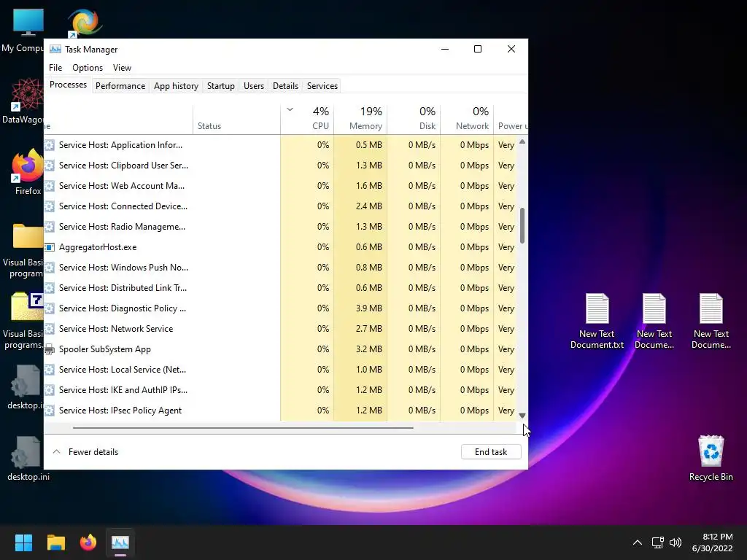Viewport: 747px width, 560px height.
Task: Switch to the Details tab
Action: [x=285, y=86]
